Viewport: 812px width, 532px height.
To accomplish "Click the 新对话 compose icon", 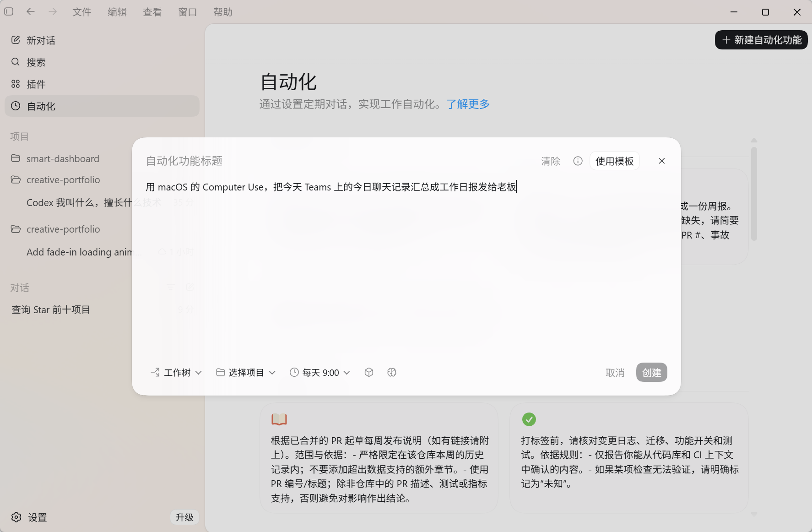I will click(x=16, y=40).
